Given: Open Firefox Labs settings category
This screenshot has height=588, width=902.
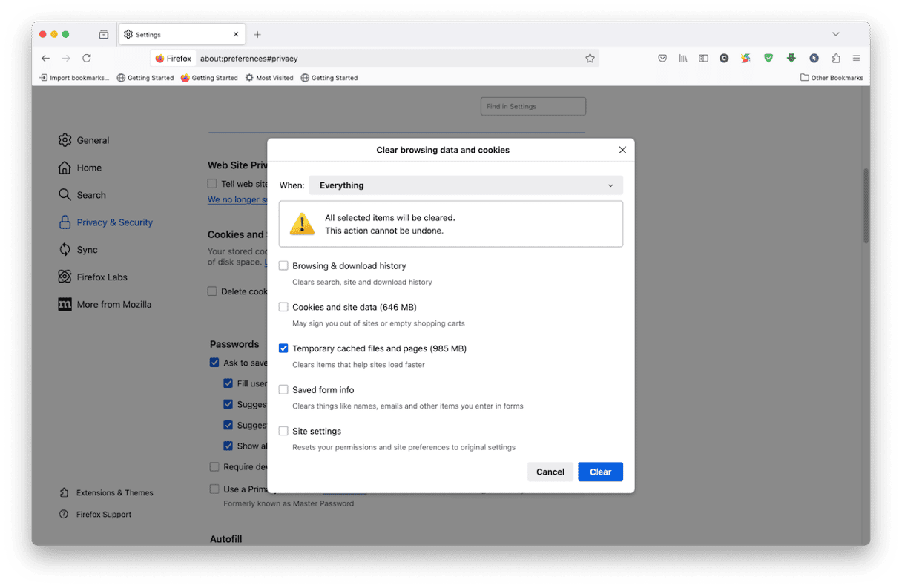Looking at the screenshot, I should [102, 277].
